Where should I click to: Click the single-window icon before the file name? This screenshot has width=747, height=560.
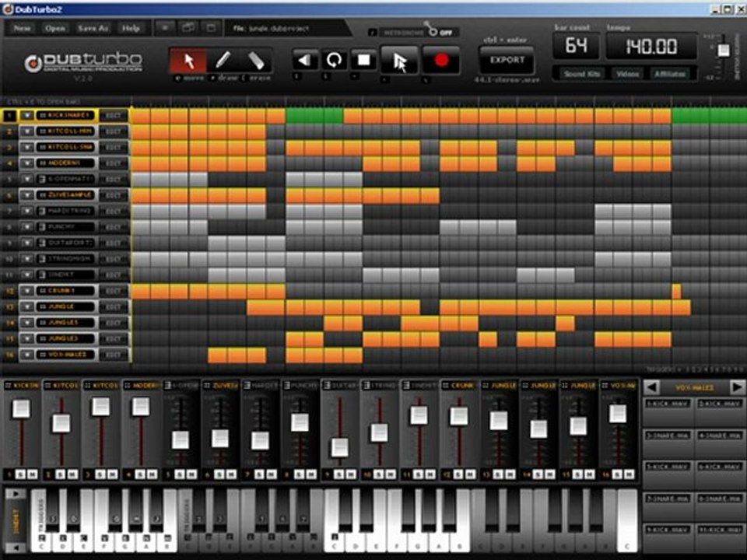(x=211, y=28)
